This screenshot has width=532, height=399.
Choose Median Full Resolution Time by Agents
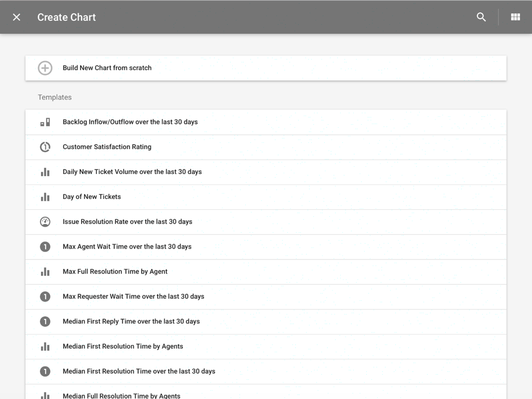[122, 395]
